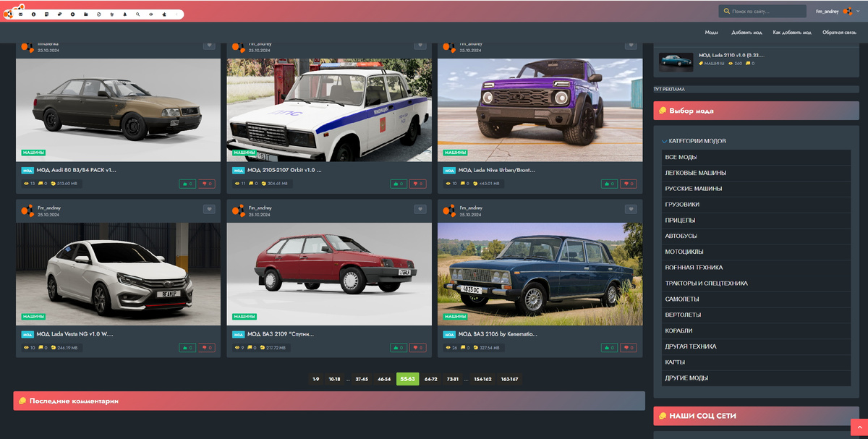Select РУССКИЕ МАШИНЫ category

tap(756, 189)
